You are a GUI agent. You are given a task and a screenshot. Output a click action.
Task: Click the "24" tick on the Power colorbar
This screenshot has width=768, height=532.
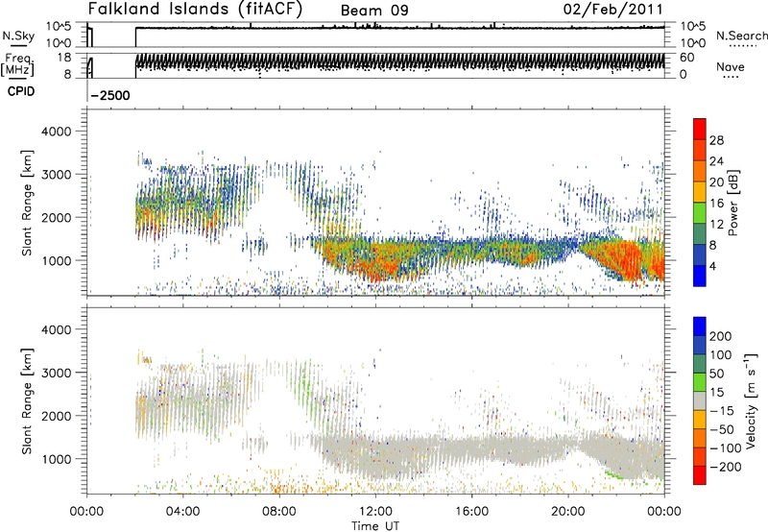716,161
